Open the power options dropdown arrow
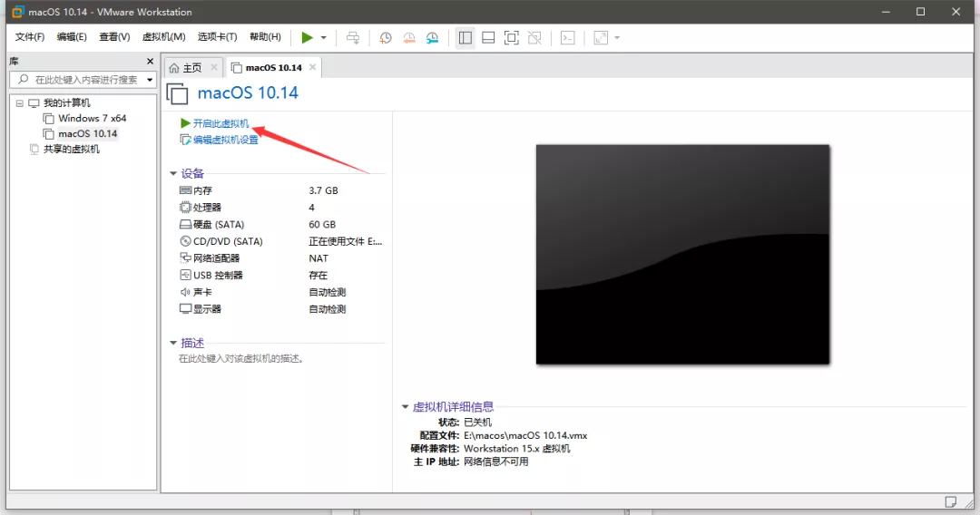 pyautogui.click(x=324, y=37)
